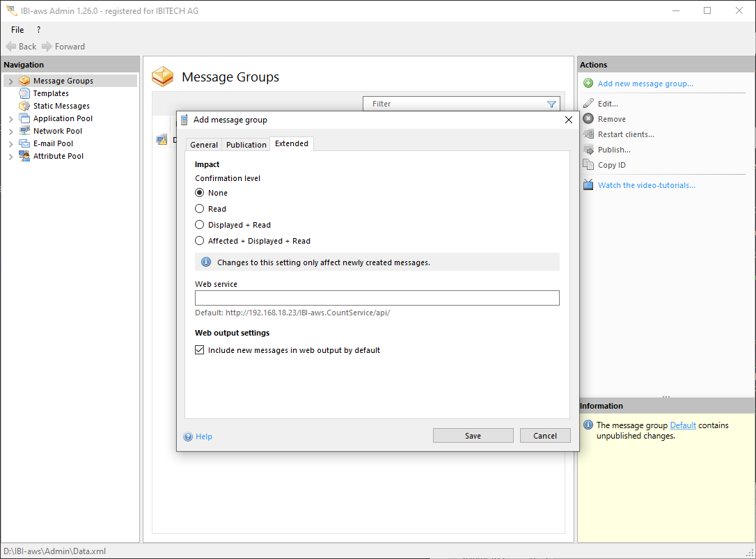Expand the Message Groups tree node
The height and width of the screenshot is (559, 756).
click(x=10, y=81)
